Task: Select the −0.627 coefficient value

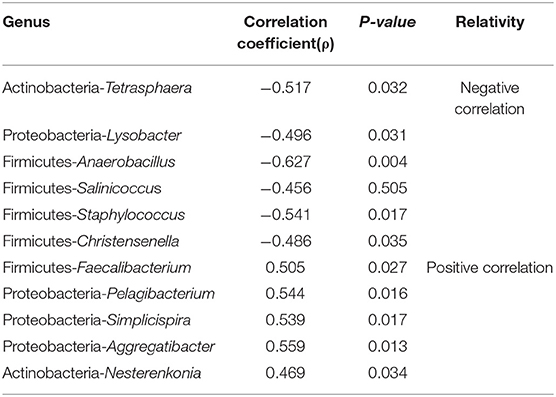Action: pos(286,162)
